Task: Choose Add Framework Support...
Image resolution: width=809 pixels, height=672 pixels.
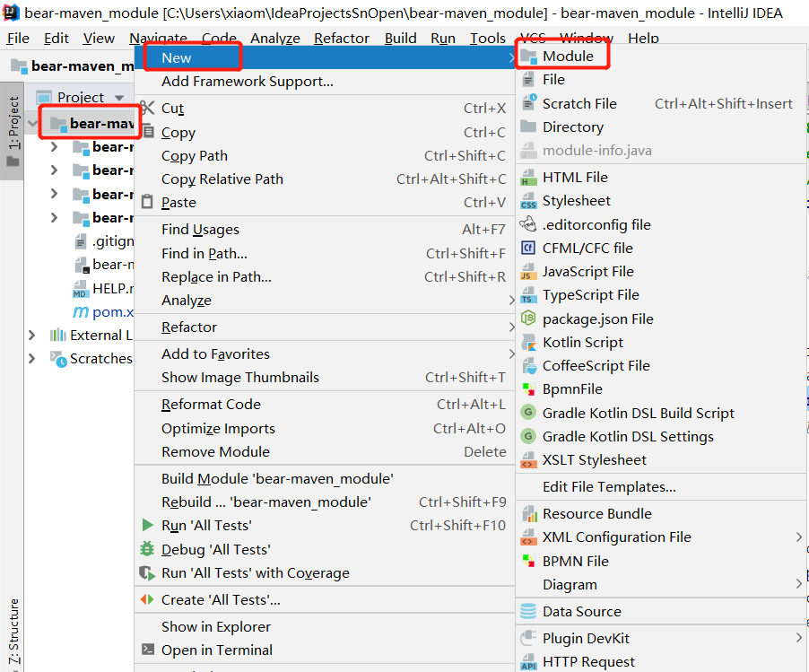Action: point(325,81)
